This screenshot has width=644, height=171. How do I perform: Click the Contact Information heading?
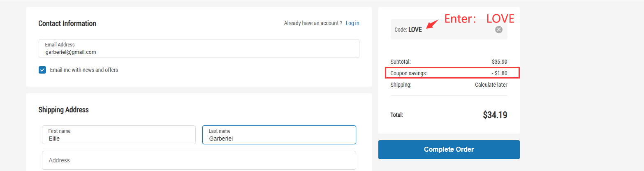[x=67, y=23]
